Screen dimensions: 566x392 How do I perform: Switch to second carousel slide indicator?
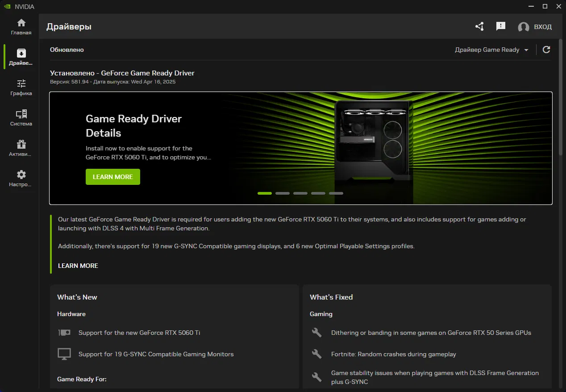coord(283,193)
